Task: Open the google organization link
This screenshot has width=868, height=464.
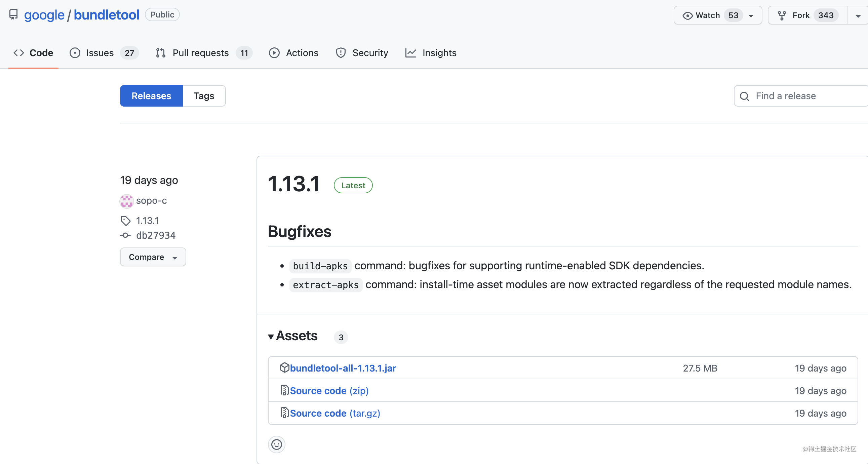Action: pos(44,15)
